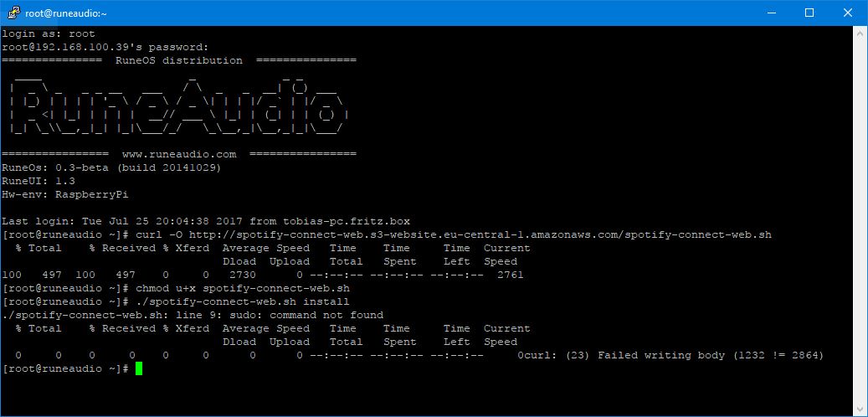Click the terminal scrollbar down arrow
Viewport: 868px width, 417px height.
point(860,409)
